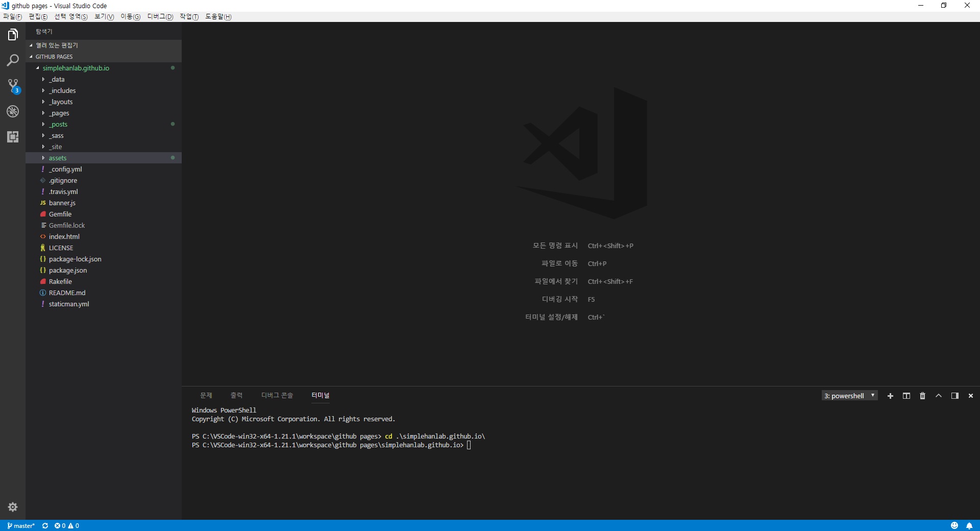This screenshot has height=531, width=980.
Task: Expand the _sass folder
Action: tap(104, 135)
